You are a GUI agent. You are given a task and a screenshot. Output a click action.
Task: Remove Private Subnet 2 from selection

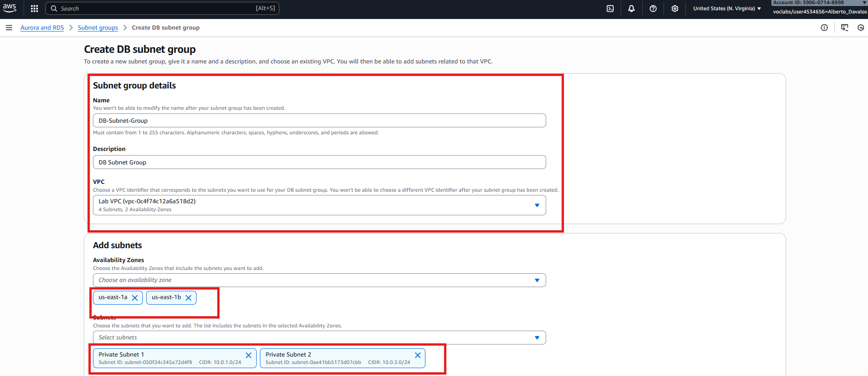pos(418,355)
